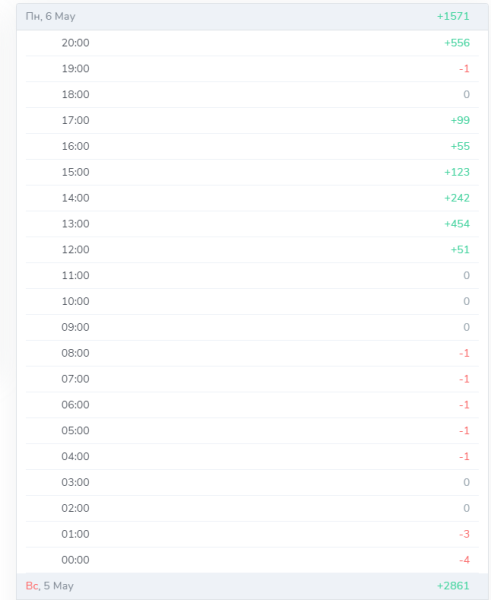Screen dimensions: 491x600
Task: Select the 12:00 hour entry
Action: coord(252,249)
